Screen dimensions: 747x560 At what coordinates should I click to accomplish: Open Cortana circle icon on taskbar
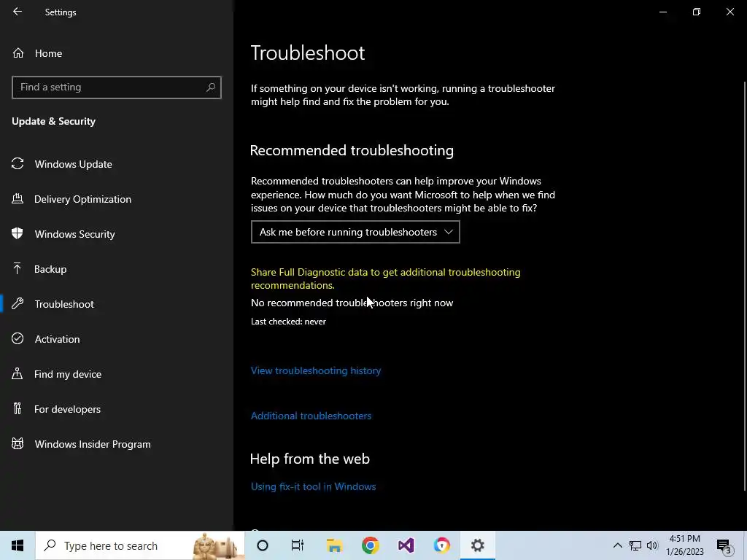pos(263,545)
